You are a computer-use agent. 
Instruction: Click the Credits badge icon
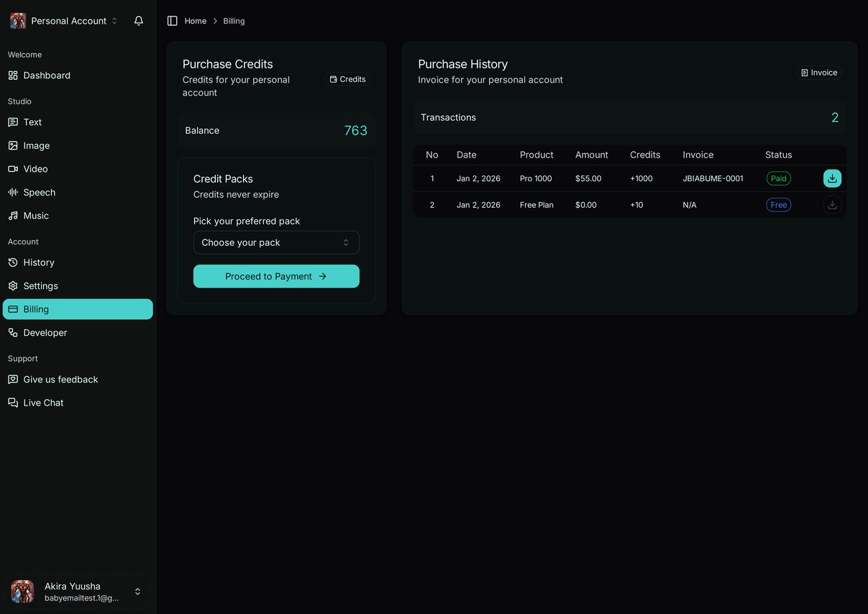(x=347, y=79)
